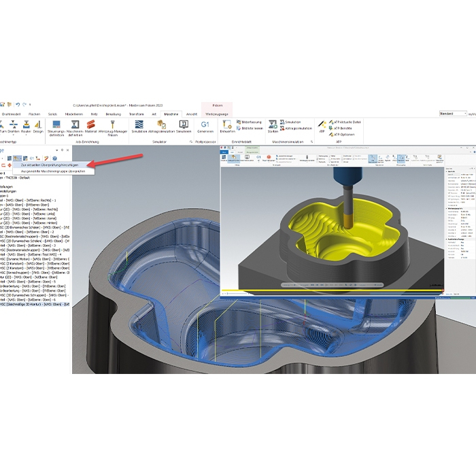
Task: Click the Bilderfassung icon
Action: click(x=239, y=122)
